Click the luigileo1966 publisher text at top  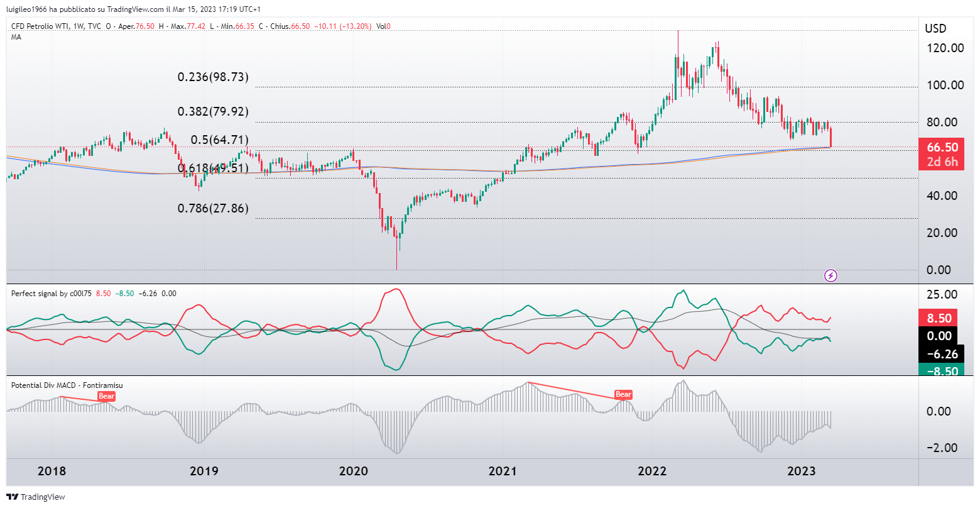(26, 9)
